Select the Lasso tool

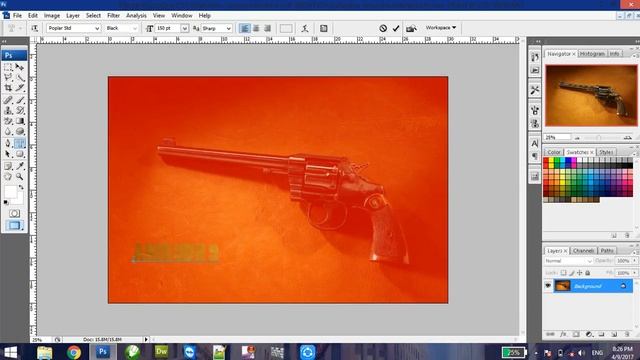tap(8, 77)
